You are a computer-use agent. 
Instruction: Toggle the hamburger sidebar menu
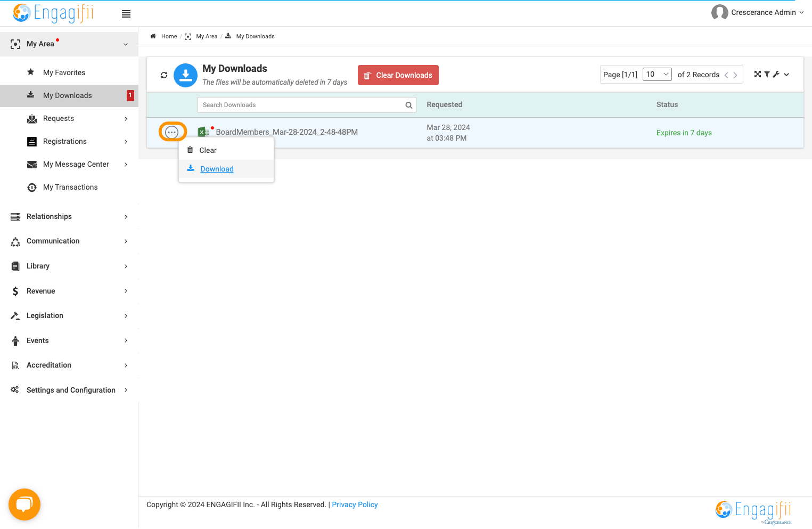coord(126,14)
